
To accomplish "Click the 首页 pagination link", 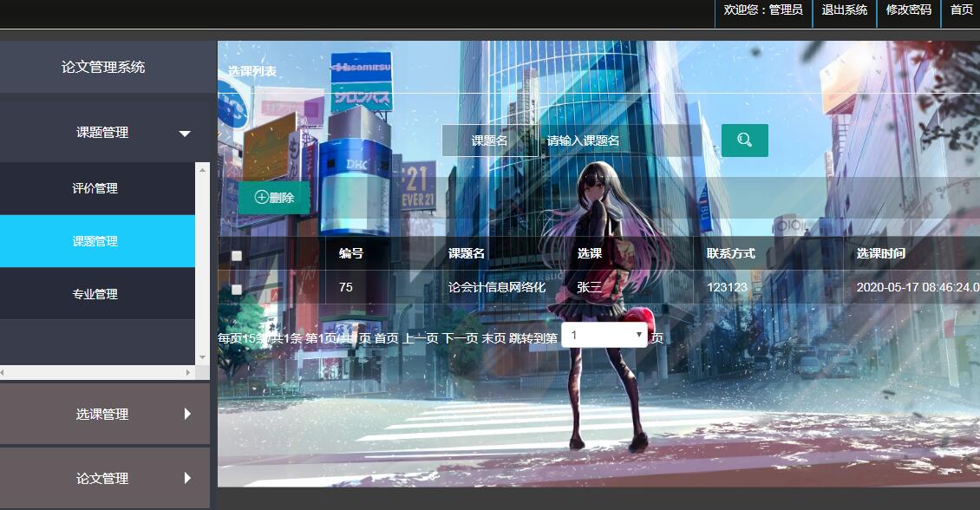I will 386,338.
